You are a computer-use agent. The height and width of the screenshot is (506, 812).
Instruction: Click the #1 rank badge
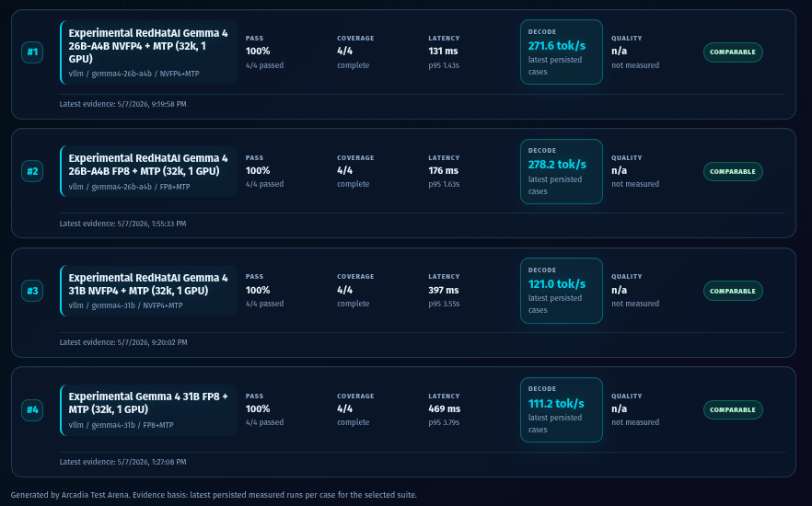[32, 52]
